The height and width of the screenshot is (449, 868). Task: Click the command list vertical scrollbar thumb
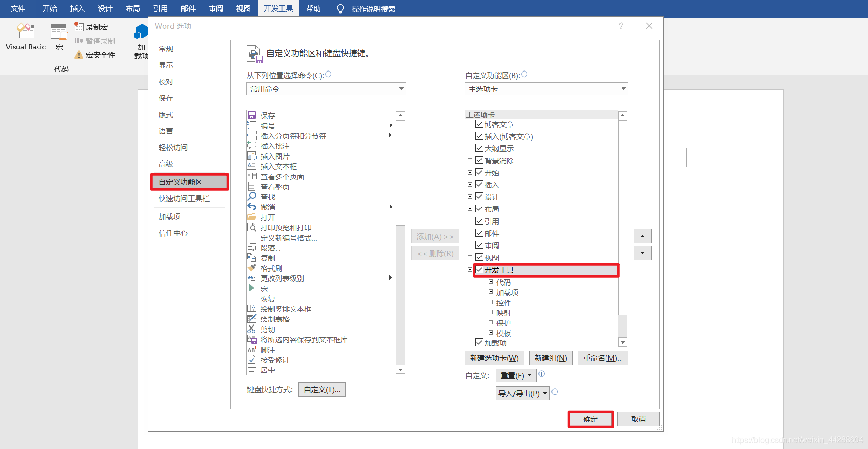point(400,173)
